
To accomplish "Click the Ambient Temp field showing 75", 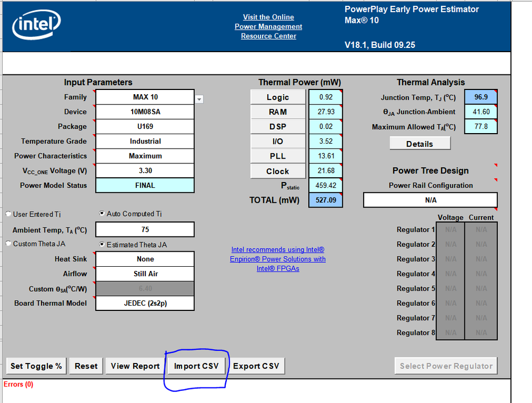I will [145, 229].
